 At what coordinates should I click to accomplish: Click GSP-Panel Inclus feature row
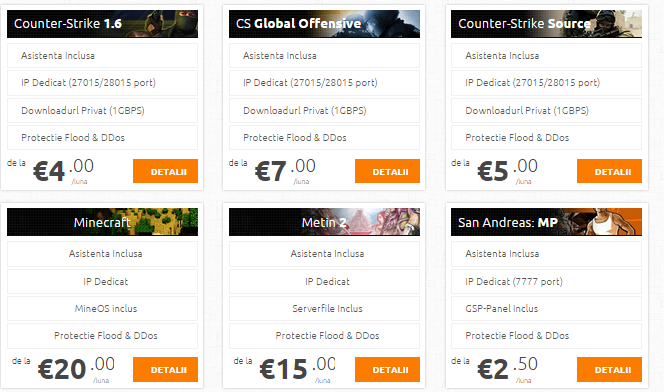click(546, 309)
